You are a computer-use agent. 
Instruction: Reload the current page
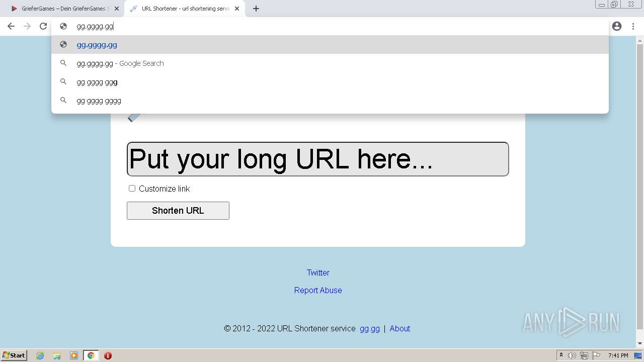[x=43, y=26]
